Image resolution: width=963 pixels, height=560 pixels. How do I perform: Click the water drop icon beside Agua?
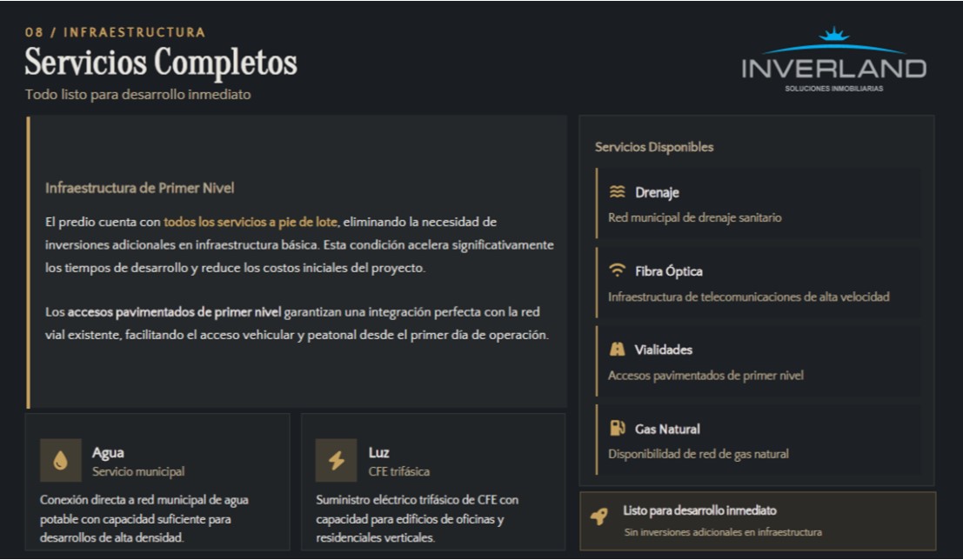60,461
